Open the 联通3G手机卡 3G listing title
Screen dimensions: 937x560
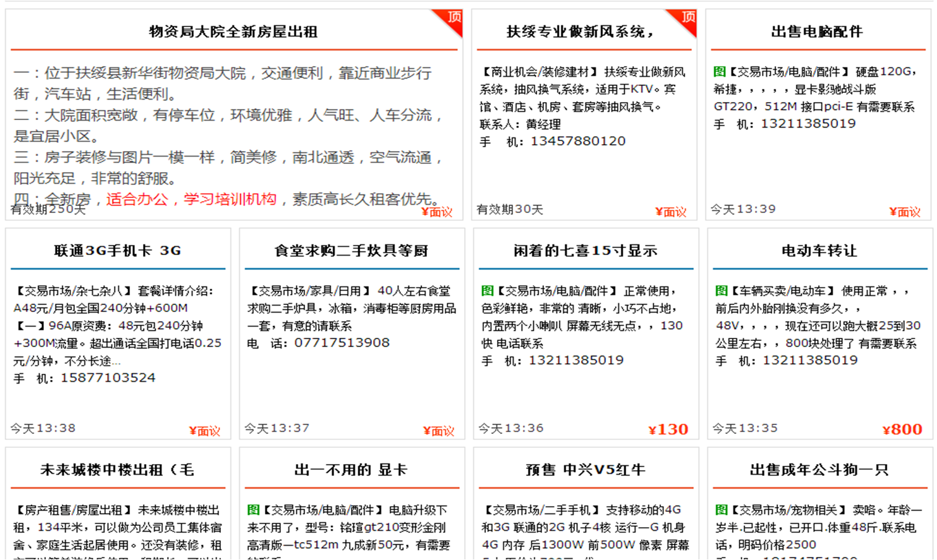(x=118, y=251)
